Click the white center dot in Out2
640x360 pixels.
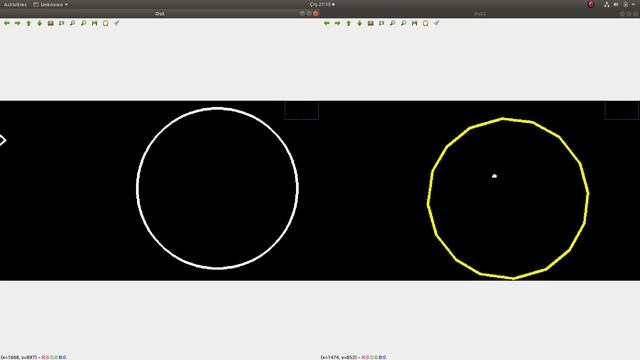494,176
